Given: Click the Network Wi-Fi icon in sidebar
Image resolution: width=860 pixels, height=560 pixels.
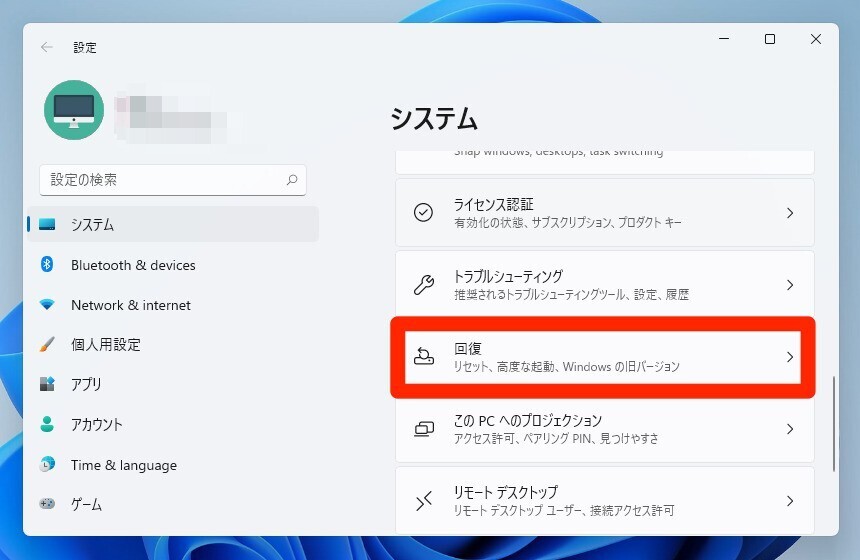Looking at the screenshot, I should coord(47,304).
